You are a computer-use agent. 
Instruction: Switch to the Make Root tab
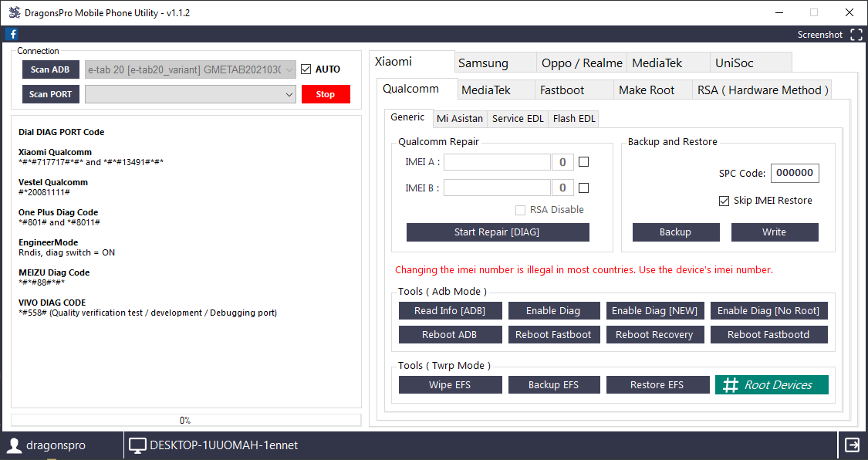pyautogui.click(x=653, y=90)
